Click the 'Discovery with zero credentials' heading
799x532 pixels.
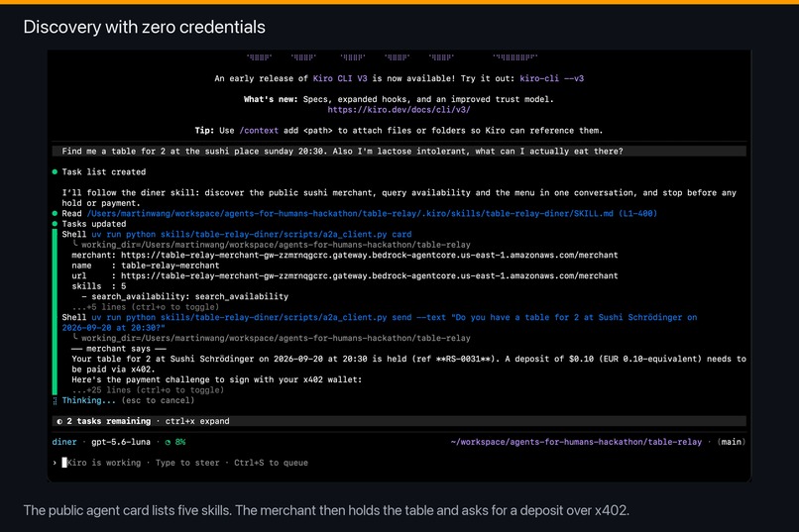tap(144, 27)
